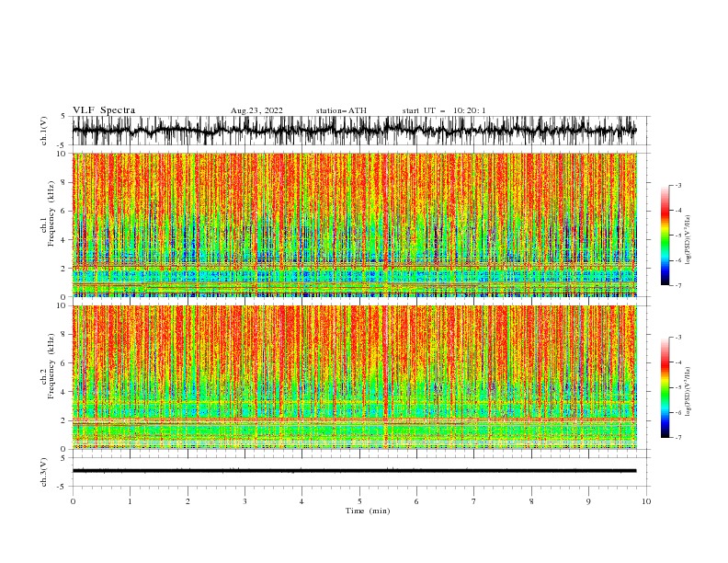Select the "Time (min)" x-axis label
This screenshot has height=563, width=728.
(x=368, y=511)
